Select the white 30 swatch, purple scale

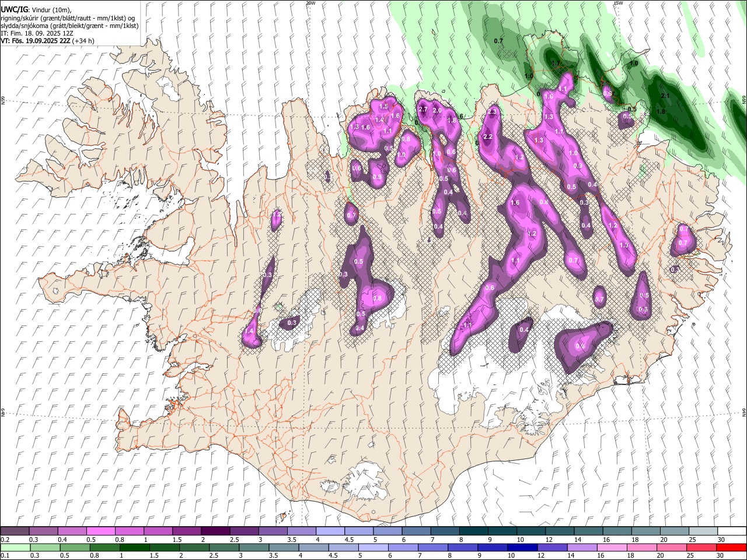pos(732,531)
